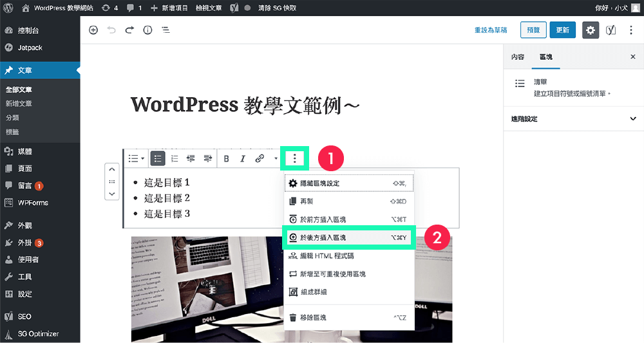Click 清除 SG 快取
Image resolution: width=644 pixels, height=343 pixels.
click(x=277, y=8)
